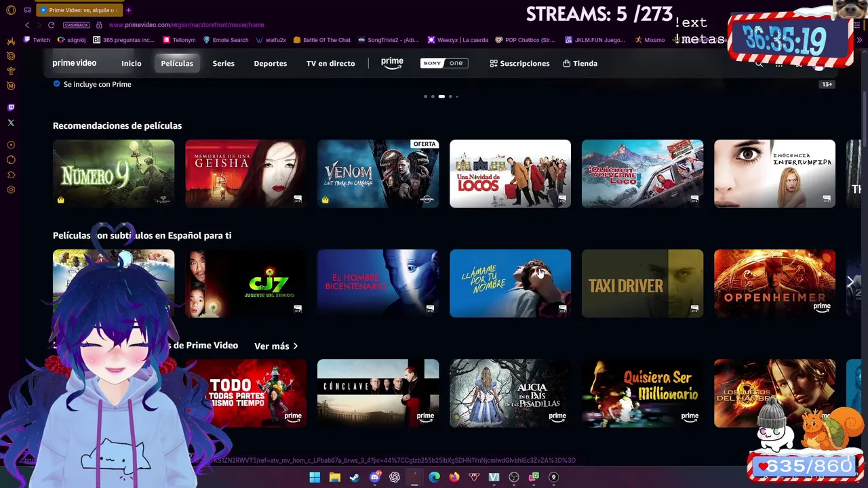The width and height of the screenshot is (868, 488).
Task: Open ¿Quieren Volverme Loco? thumbnail
Action: (x=642, y=174)
